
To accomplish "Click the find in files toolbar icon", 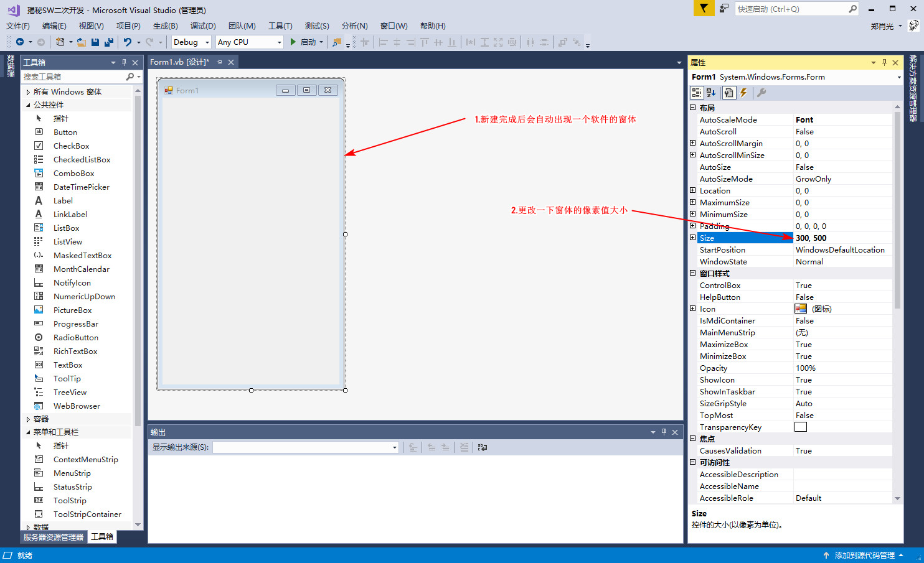I will click(337, 42).
